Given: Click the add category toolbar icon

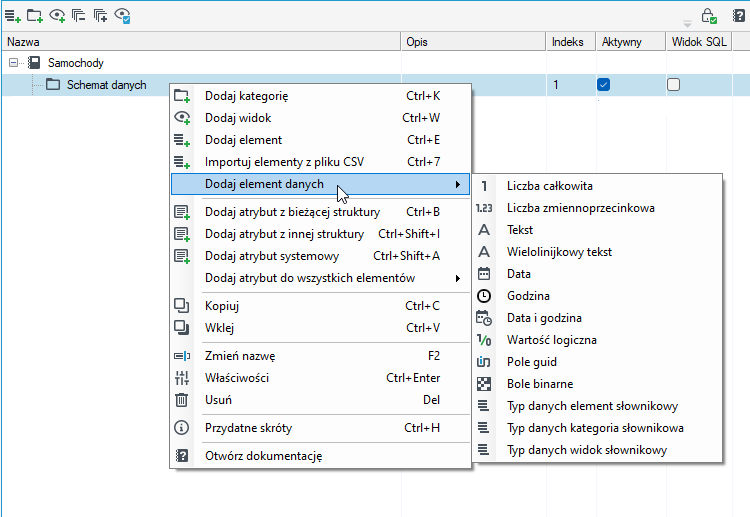Looking at the screenshot, I should tap(34, 16).
